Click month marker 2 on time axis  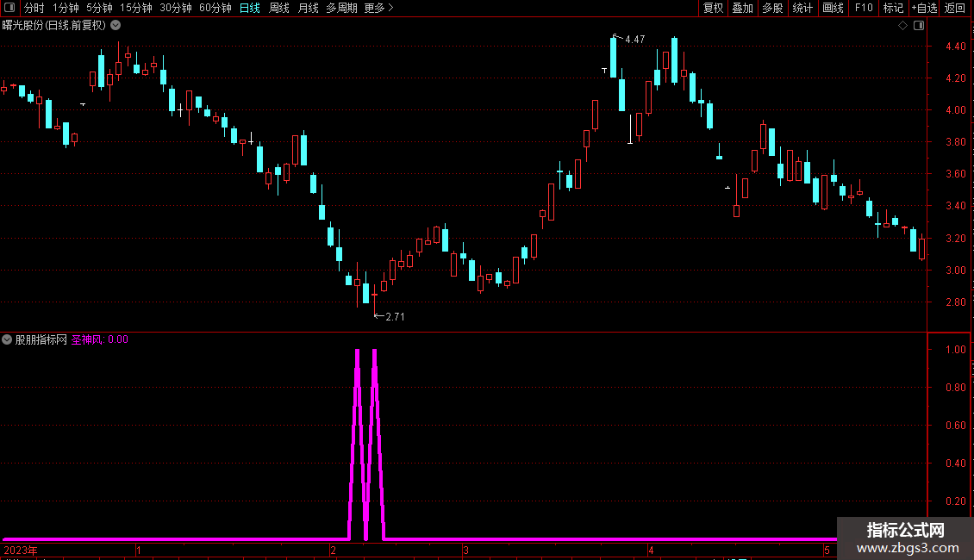[333, 551]
